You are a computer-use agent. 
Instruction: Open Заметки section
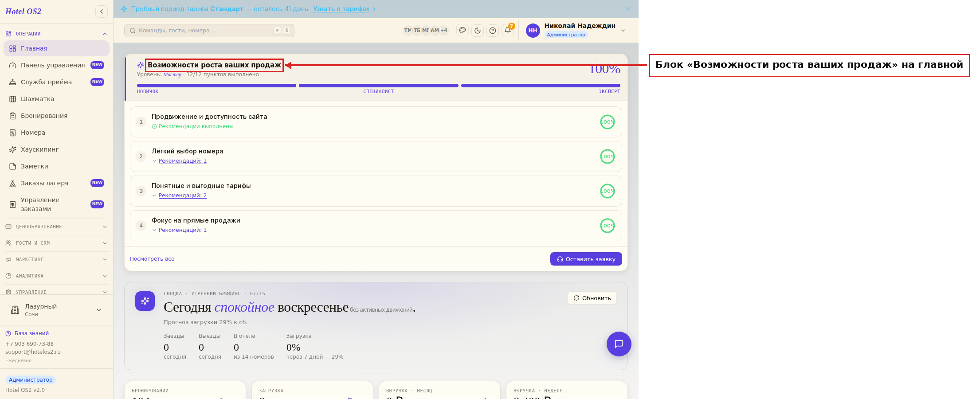click(x=56, y=166)
